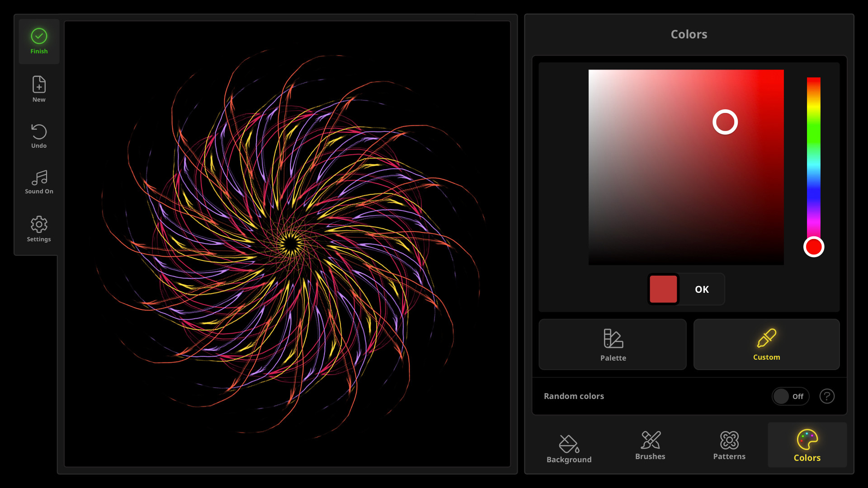Click the Brushes crossed-brush icon
The image size is (868, 488).
(x=650, y=439)
